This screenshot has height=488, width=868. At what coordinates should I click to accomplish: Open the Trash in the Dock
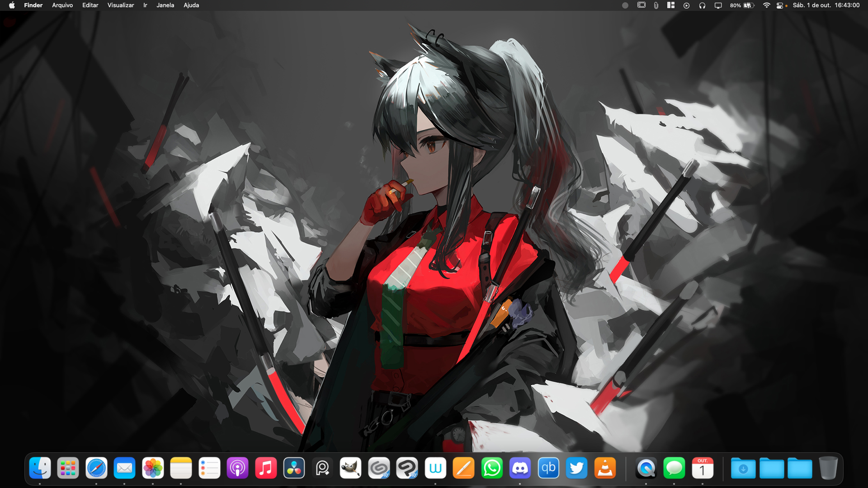828,468
